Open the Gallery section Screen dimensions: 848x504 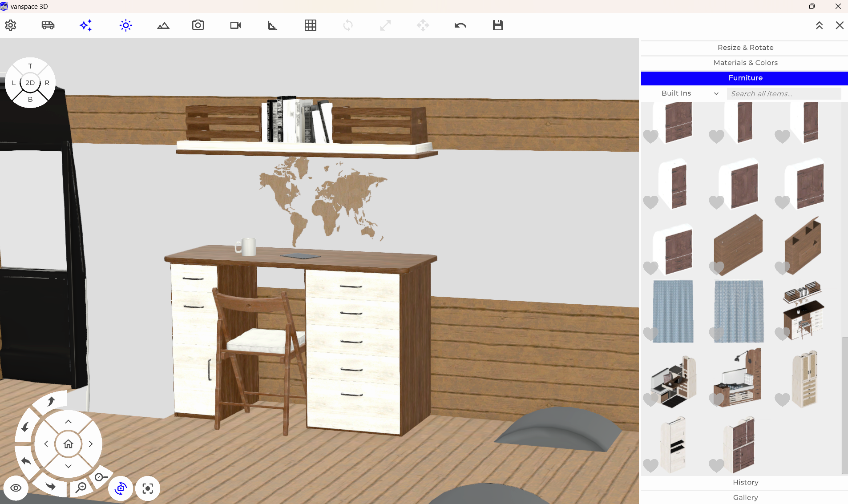coord(745,497)
